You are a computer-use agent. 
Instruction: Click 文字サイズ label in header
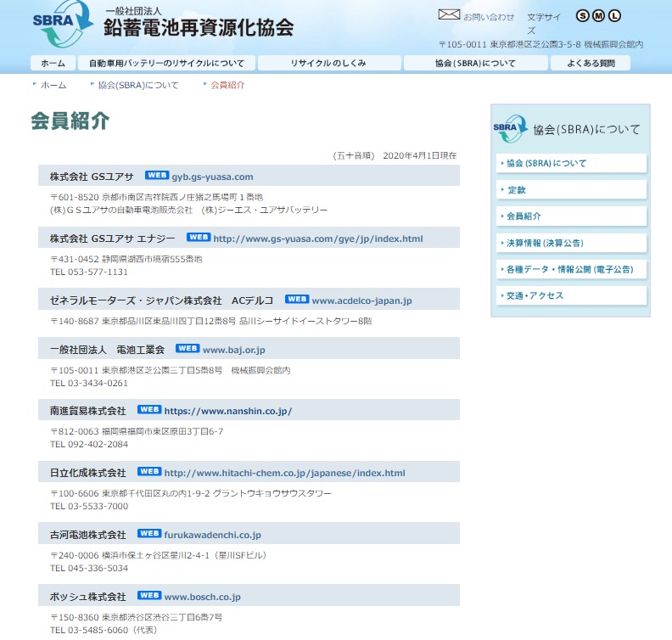pyautogui.click(x=543, y=24)
